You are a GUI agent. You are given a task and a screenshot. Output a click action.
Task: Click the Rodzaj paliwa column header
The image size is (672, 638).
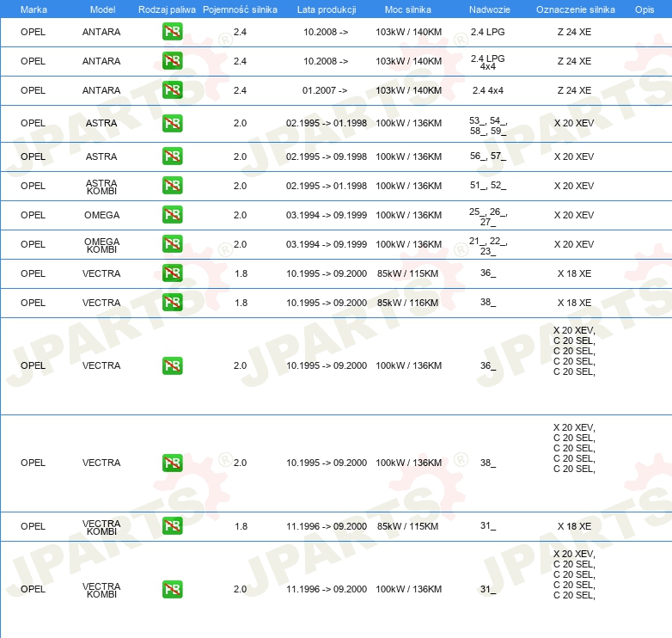point(167,9)
